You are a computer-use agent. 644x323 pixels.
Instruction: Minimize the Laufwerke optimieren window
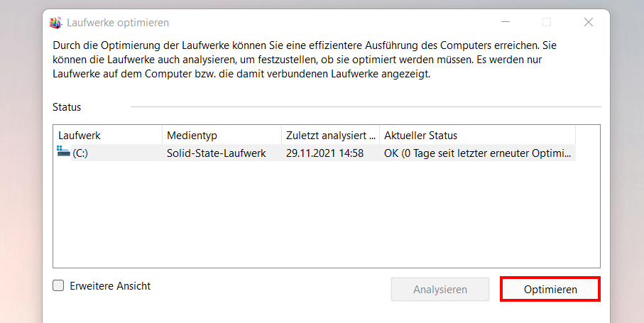click(505, 23)
